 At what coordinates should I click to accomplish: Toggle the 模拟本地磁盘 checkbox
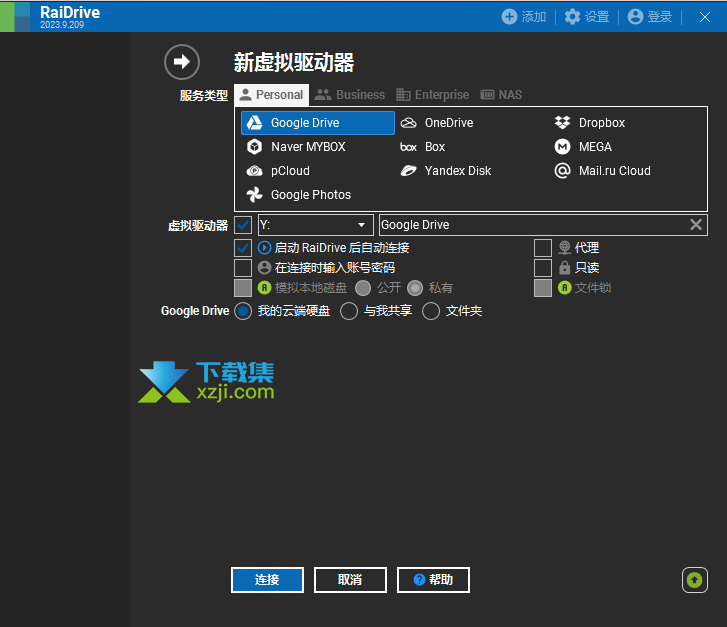(x=243, y=288)
